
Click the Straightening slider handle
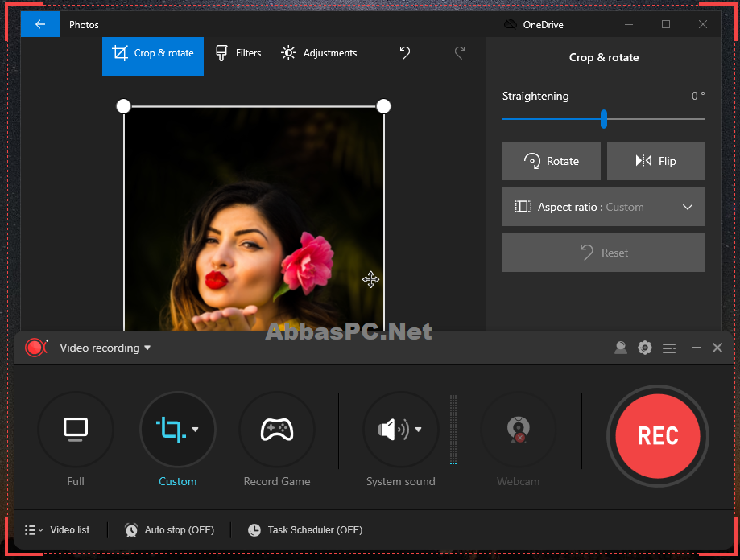[x=604, y=119]
